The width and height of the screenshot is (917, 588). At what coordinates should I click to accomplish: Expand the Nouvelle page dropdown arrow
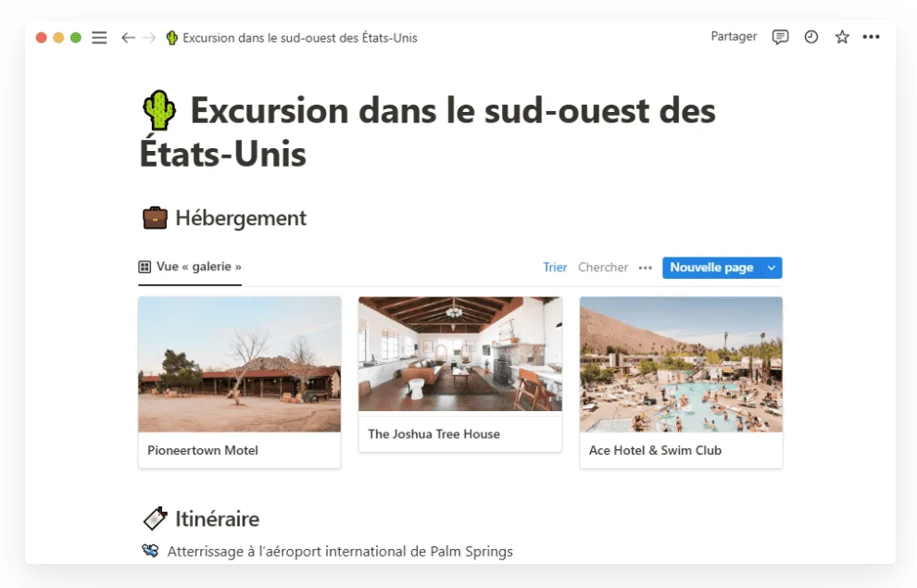click(x=772, y=268)
